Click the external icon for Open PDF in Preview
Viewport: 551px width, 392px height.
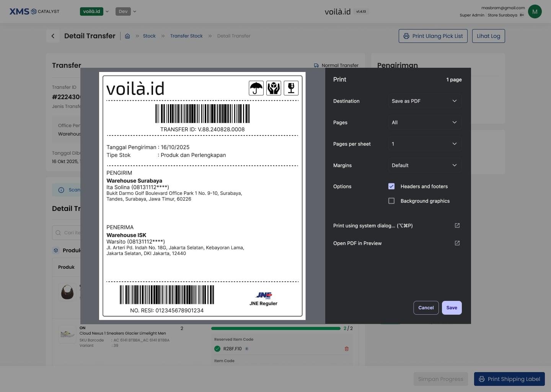457,243
